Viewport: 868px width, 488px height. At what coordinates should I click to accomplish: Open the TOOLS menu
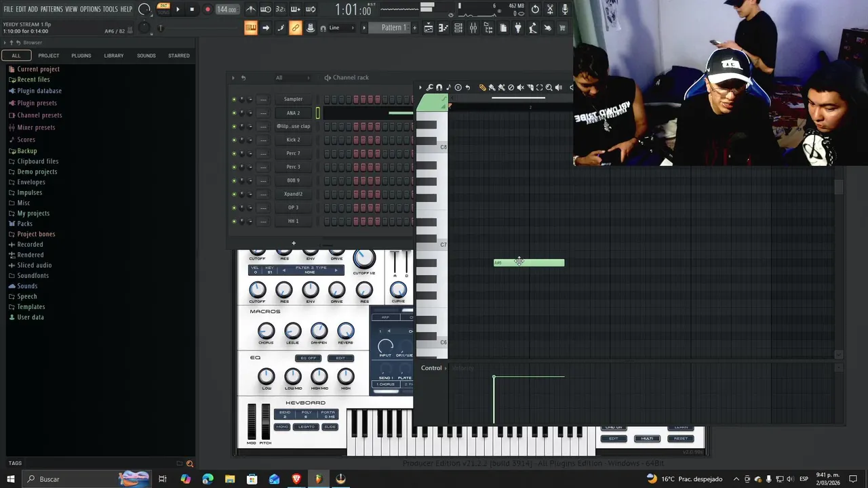[111, 9]
